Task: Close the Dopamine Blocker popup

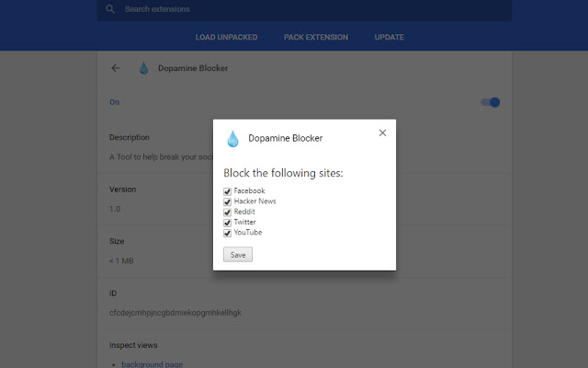Action: [x=382, y=132]
